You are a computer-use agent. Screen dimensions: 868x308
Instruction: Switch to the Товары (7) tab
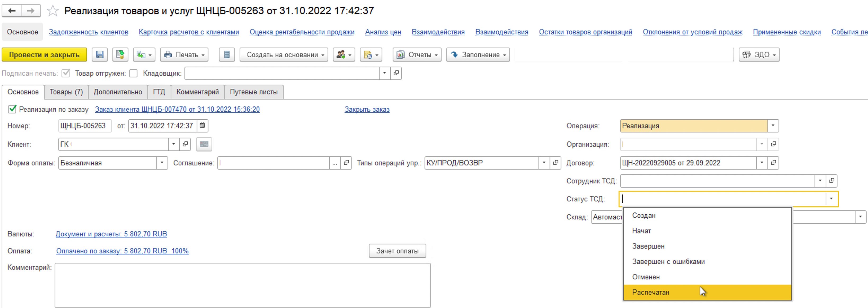(66, 92)
